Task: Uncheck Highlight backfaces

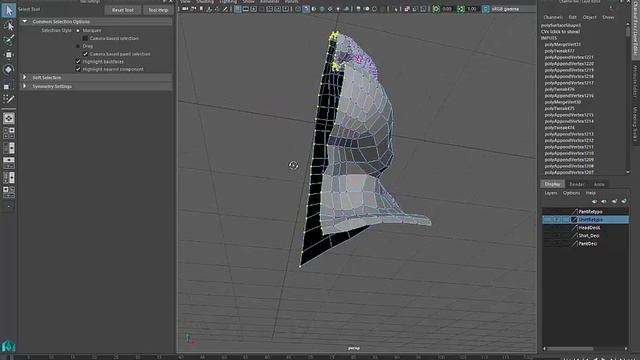Action: click(78, 62)
